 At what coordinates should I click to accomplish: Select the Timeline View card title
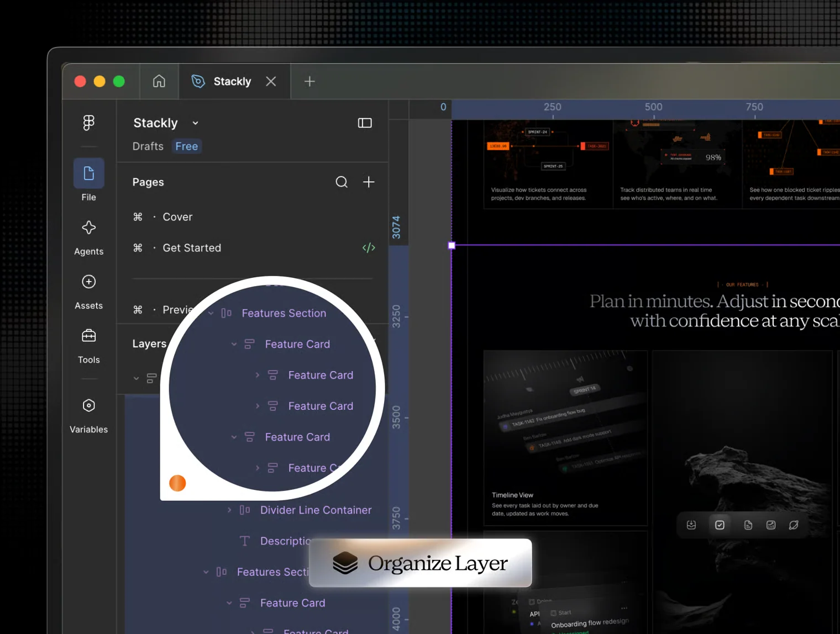point(512,495)
